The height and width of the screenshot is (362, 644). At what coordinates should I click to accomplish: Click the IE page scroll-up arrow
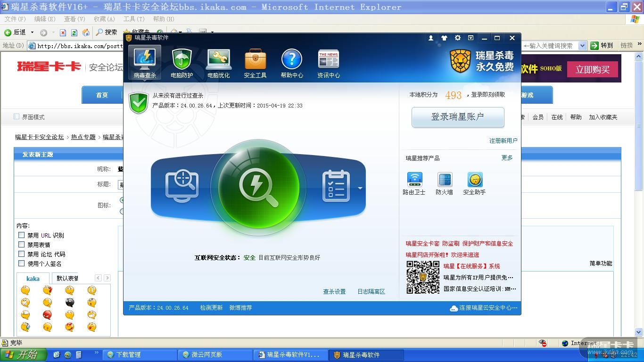click(639, 56)
